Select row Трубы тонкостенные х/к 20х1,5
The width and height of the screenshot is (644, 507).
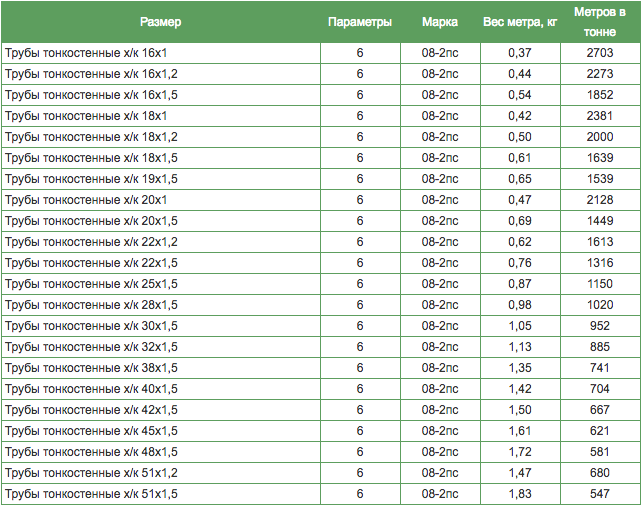[321, 221]
